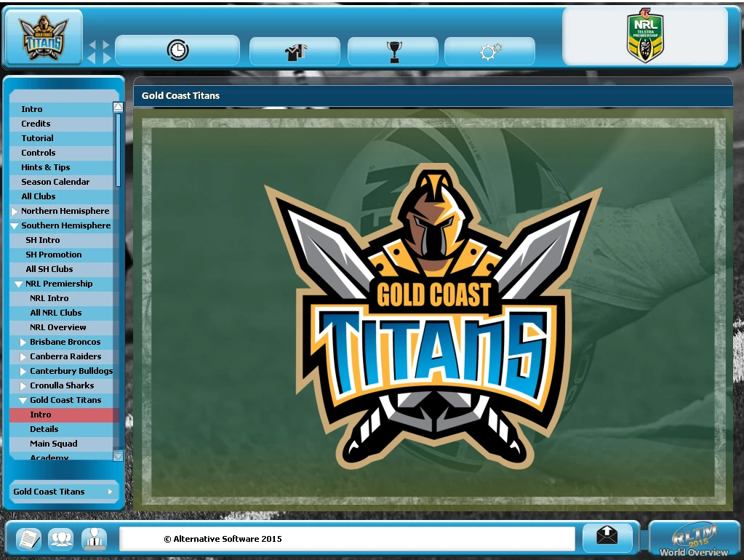Click the NRL Telstra Premiership badge
This screenshot has height=560, width=744.
pos(645,36)
